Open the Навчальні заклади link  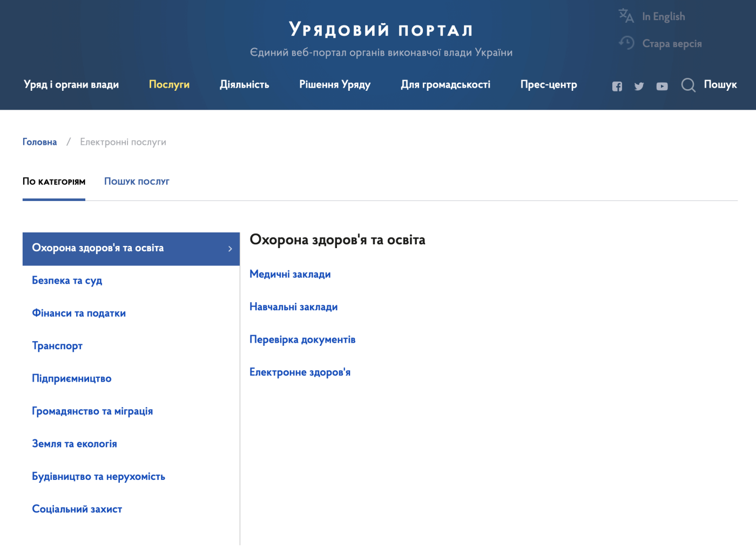point(294,307)
